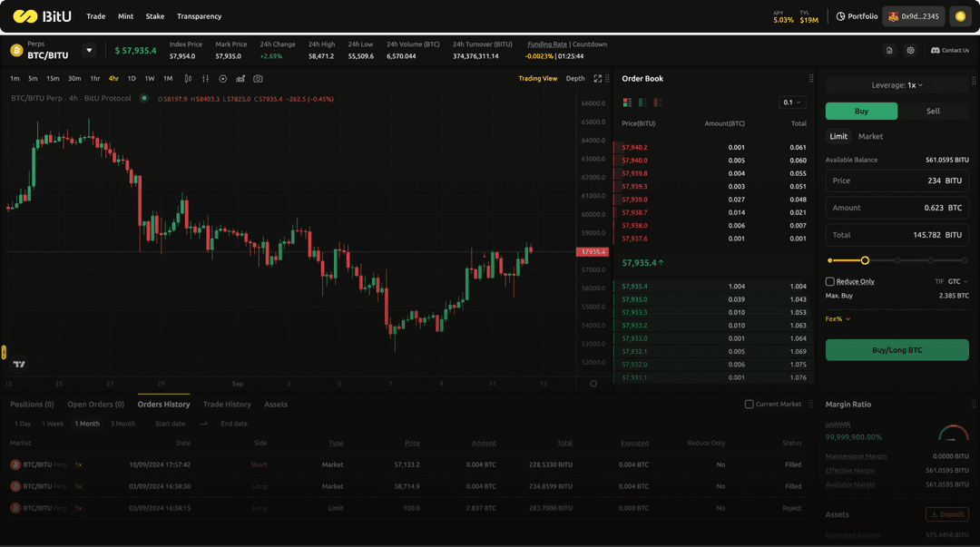980x547 pixels.
Task: Check the Current Market checkbox
Action: click(749, 404)
